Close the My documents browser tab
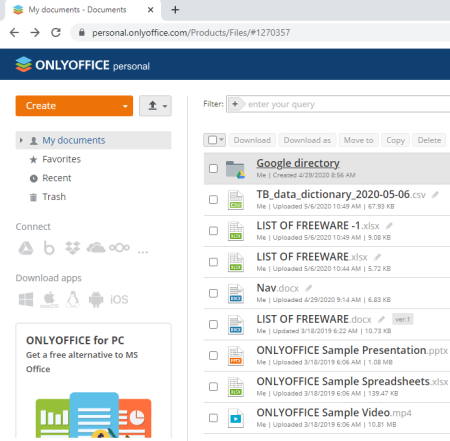The height and width of the screenshot is (441, 450). (151, 10)
